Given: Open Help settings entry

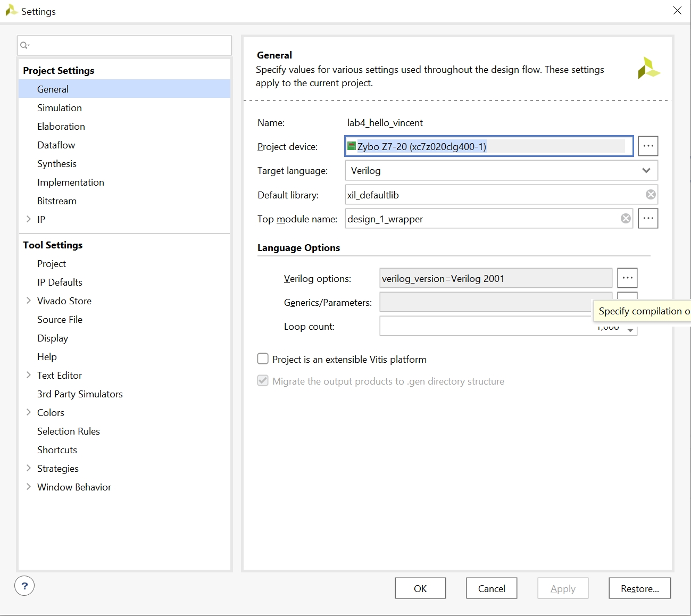Looking at the screenshot, I should [47, 356].
